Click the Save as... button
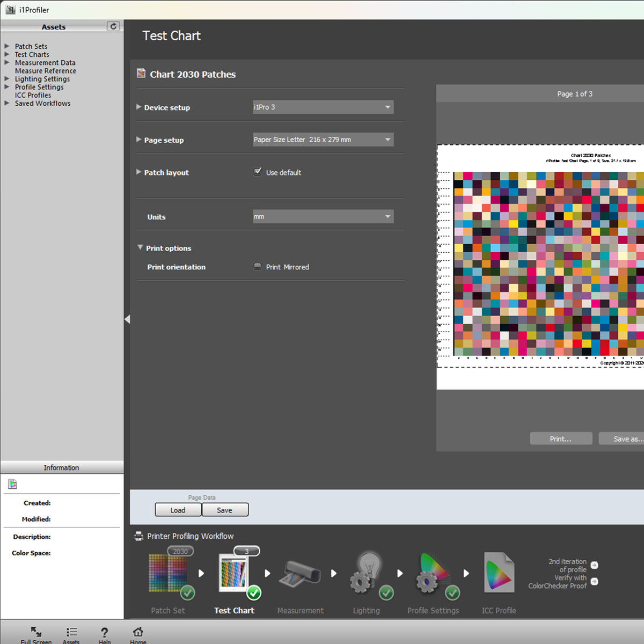This screenshot has height=644, width=644. (623, 438)
